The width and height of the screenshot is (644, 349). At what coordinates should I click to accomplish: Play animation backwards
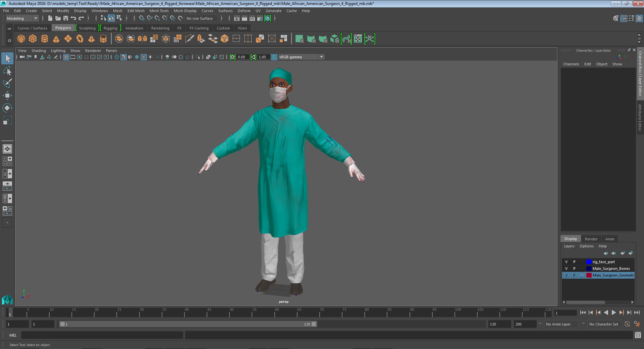pyautogui.click(x=606, y=312)
